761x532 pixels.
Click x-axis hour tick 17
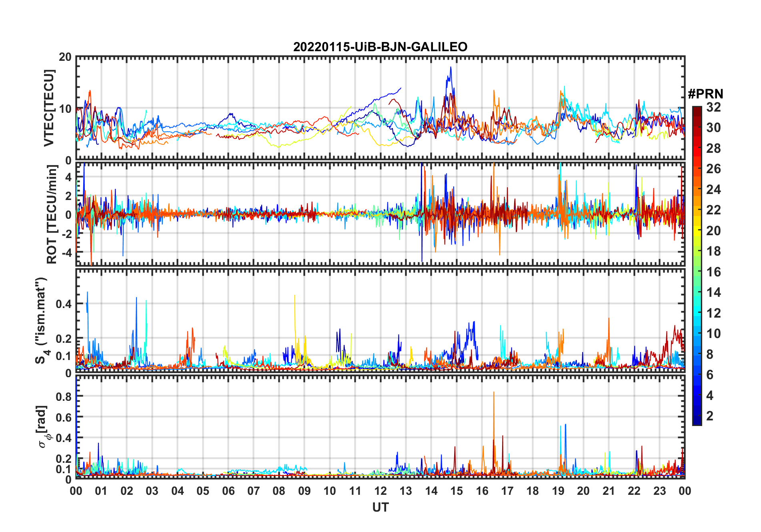tap(507, 491)
